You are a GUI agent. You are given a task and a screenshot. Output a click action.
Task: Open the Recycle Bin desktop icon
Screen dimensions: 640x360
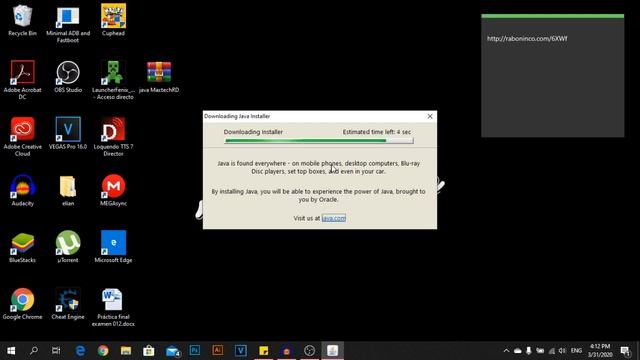click(x=22, y=20)
